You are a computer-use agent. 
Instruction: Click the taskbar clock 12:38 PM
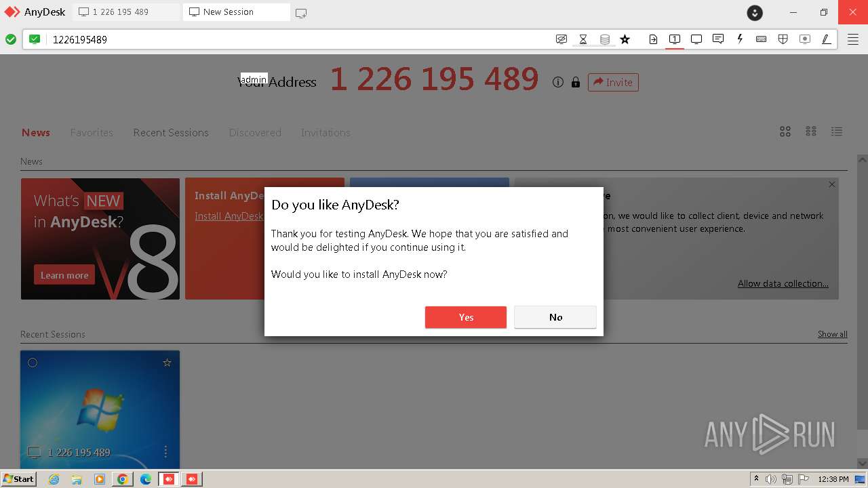click(833, 479)
